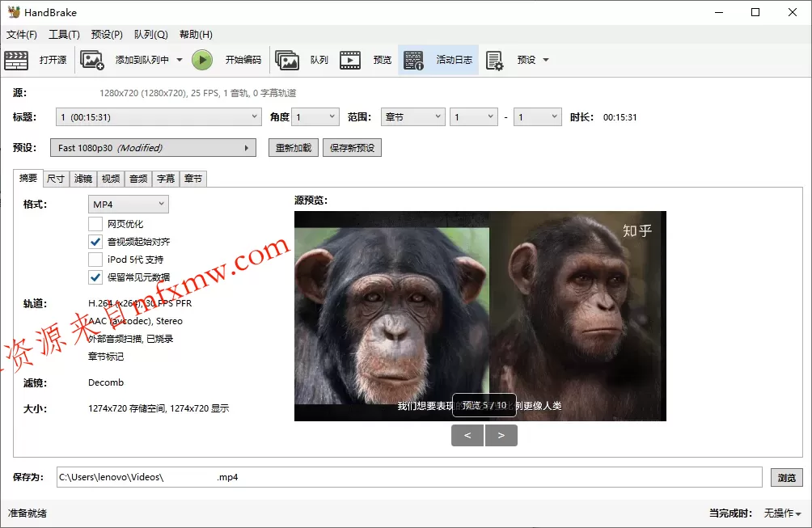Open the 队列(Q) menu
The height and width of the screenshot is (528, 812).
click(x=150, y=35)
